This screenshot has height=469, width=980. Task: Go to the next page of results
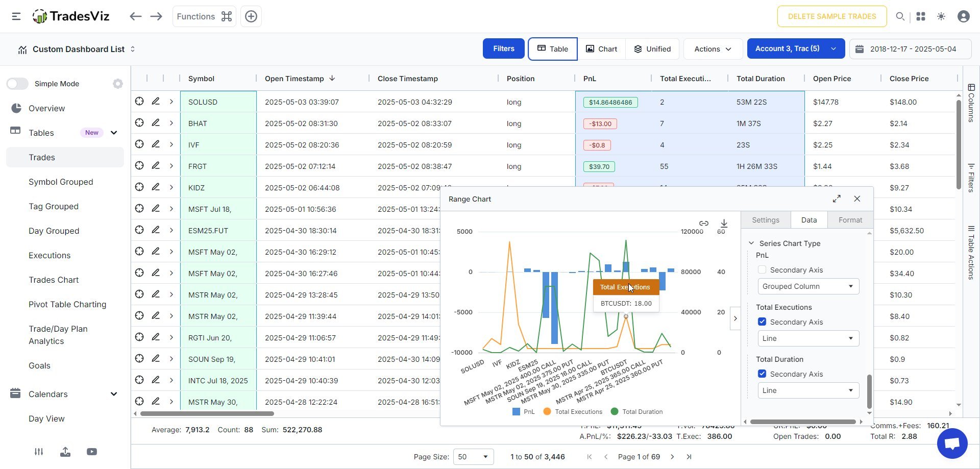tap(672, 457)
